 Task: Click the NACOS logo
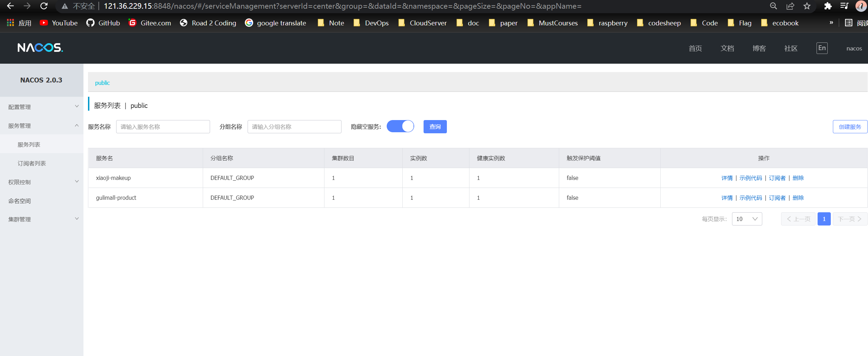click(40, 48)
